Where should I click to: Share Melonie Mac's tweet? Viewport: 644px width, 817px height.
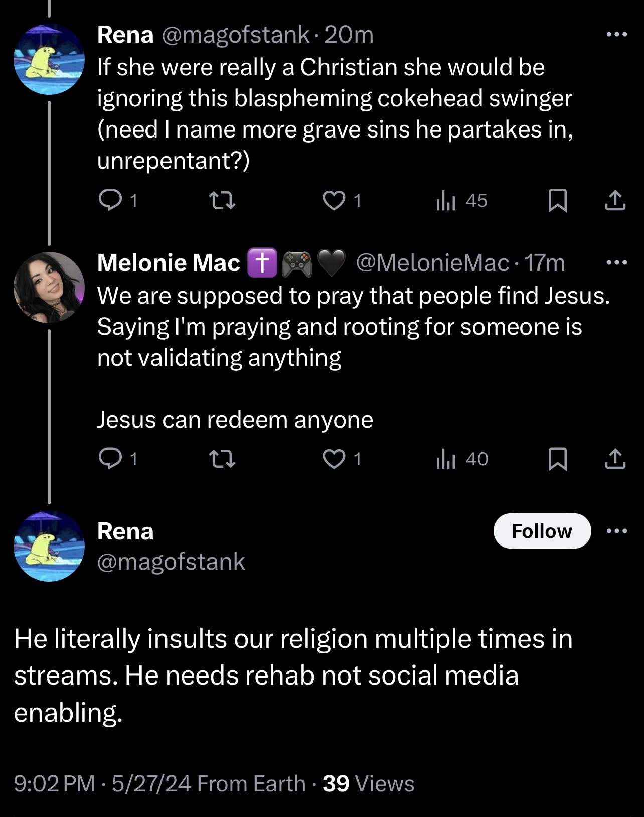615,458
